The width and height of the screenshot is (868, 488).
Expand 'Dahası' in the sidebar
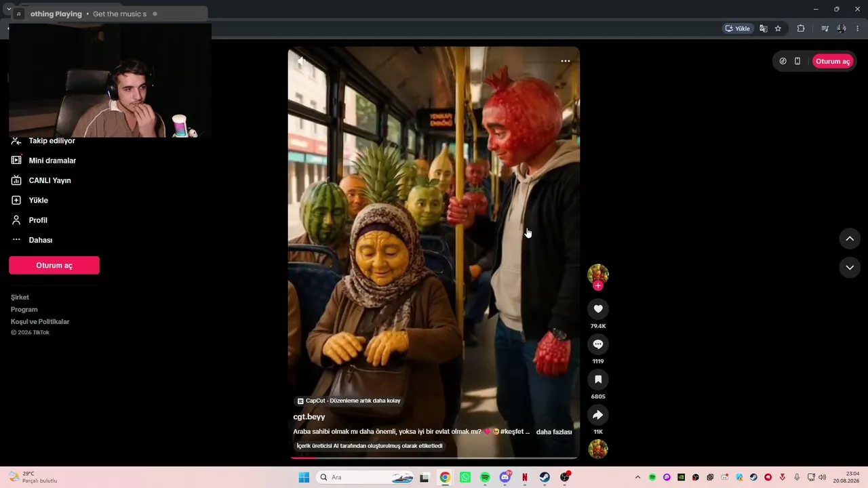coord(40,240)
